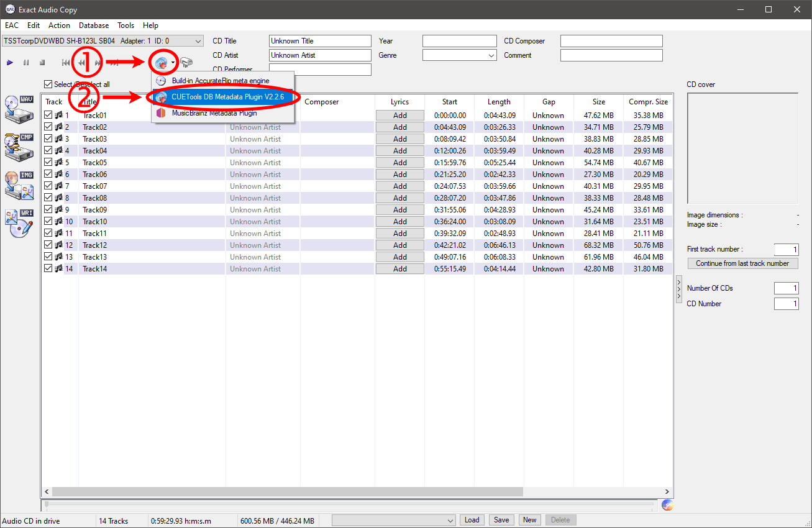Uncheck the Track10 checkbox
The width and height of the screenshot is (812, 528).
coord(48,221)
